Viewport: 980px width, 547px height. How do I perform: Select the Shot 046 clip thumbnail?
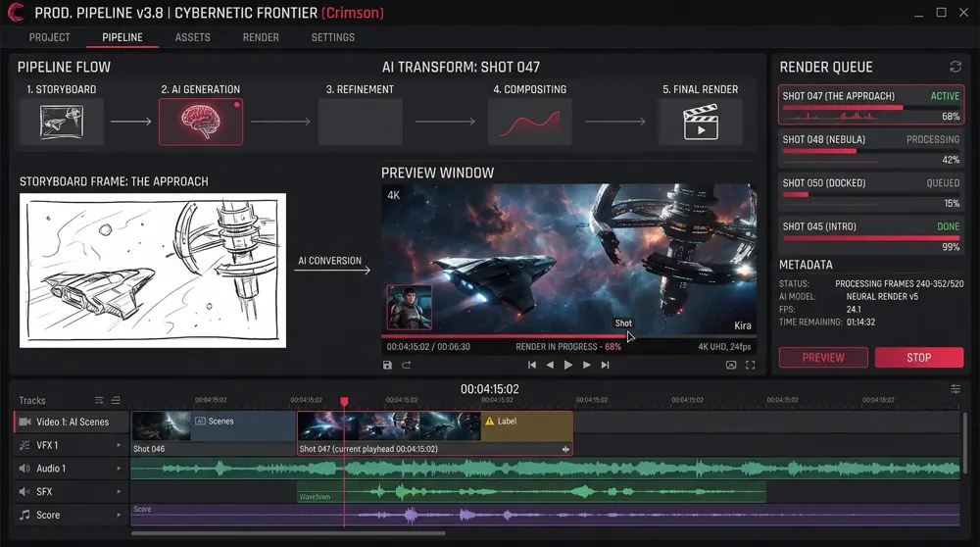point(162,425)
